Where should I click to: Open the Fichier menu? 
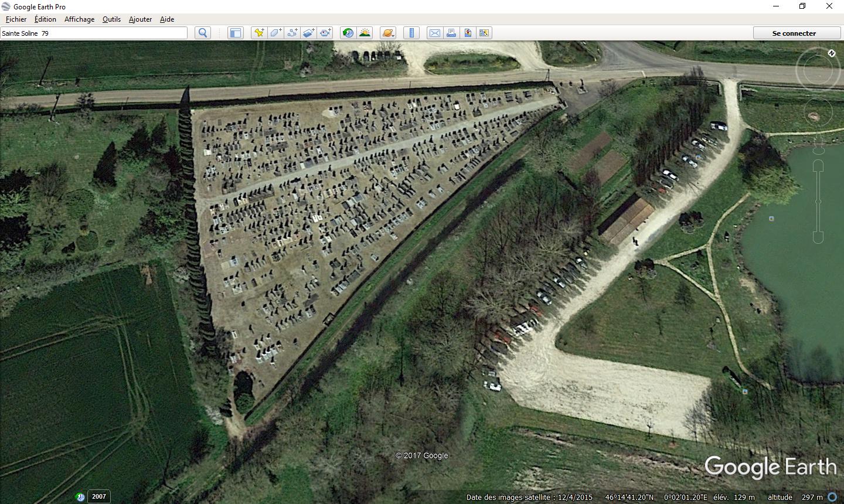click(x=16, y=19)
